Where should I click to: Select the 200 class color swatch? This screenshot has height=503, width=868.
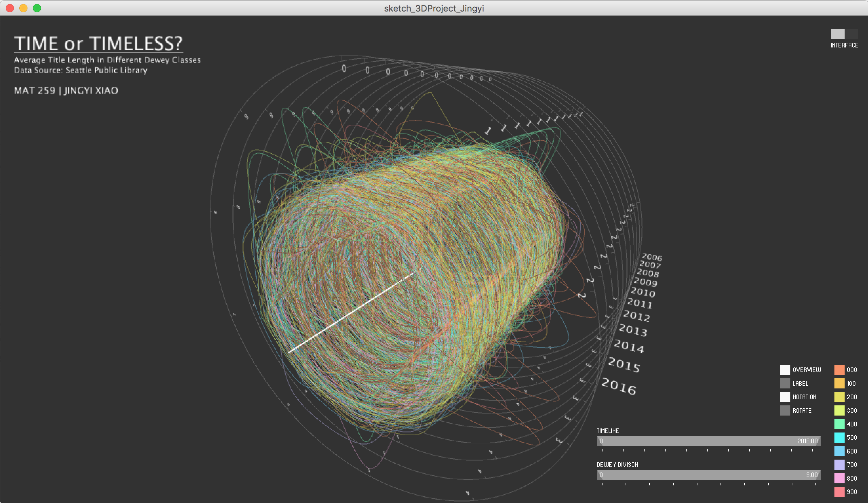click(x=839, y=397)
